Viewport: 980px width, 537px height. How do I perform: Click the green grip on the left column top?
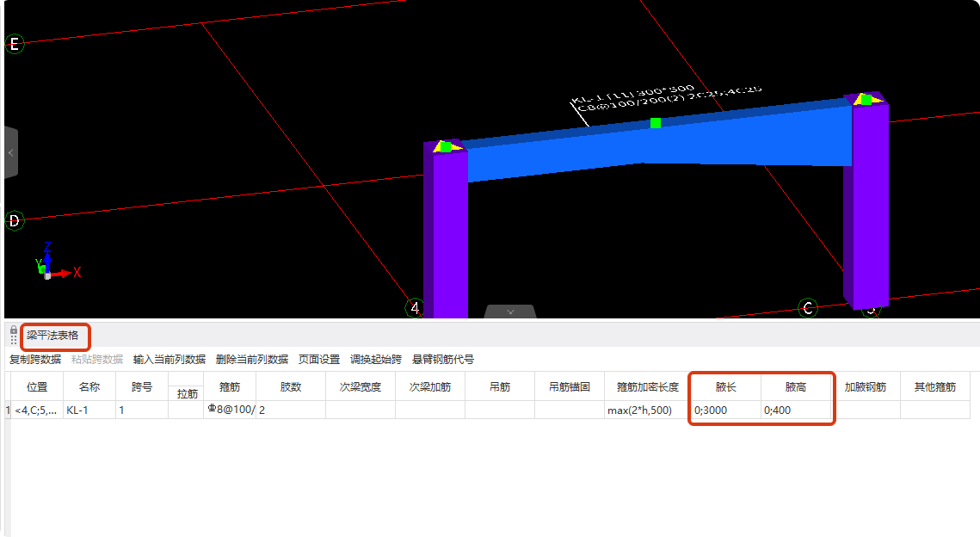click(x=445, y=147)
